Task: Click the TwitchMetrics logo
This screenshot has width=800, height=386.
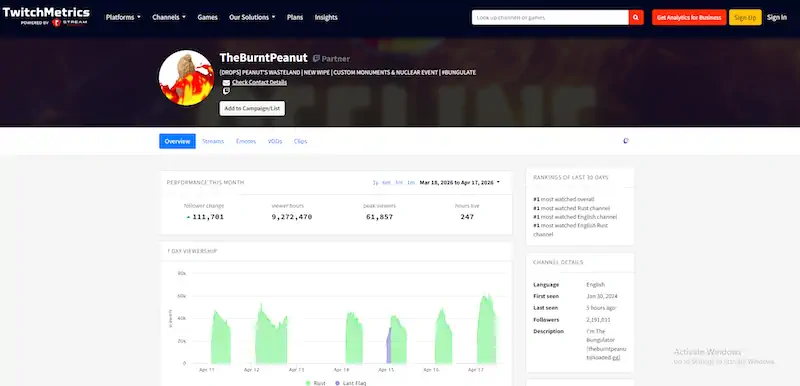Action: (x=46, y=16)
